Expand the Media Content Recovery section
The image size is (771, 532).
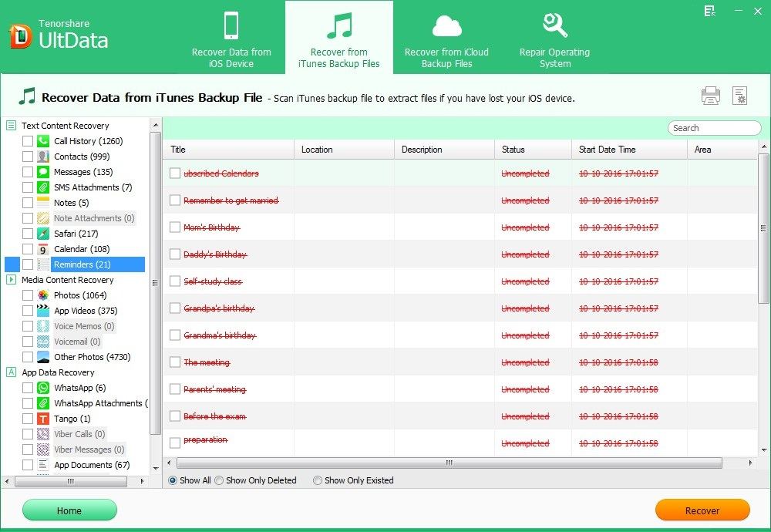pos(10,280)
